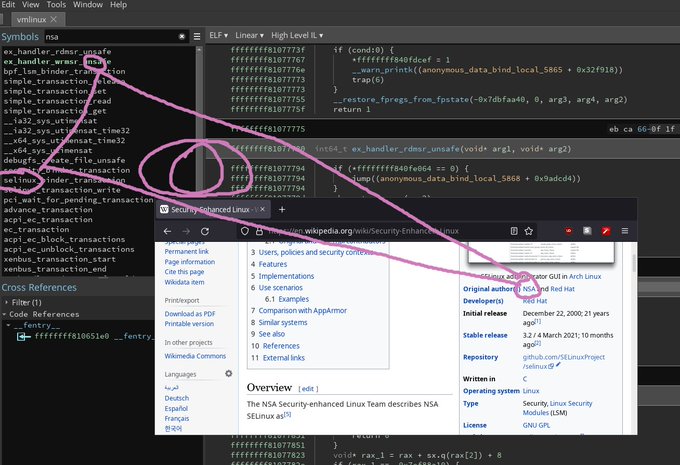Screen dimensions: 680x465
Task: Open the github.com/SELinuxProject repository link
Action: (x=563, y=361)
